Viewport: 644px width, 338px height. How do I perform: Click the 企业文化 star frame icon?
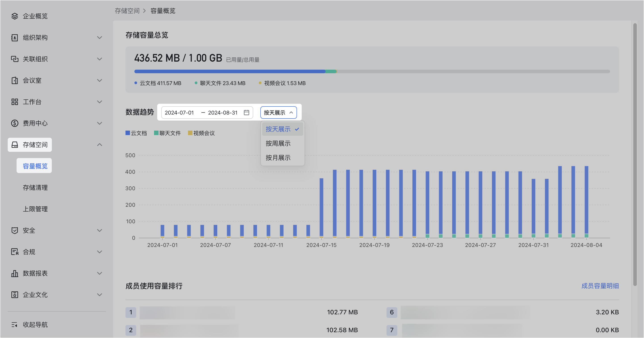pos(15,295)
